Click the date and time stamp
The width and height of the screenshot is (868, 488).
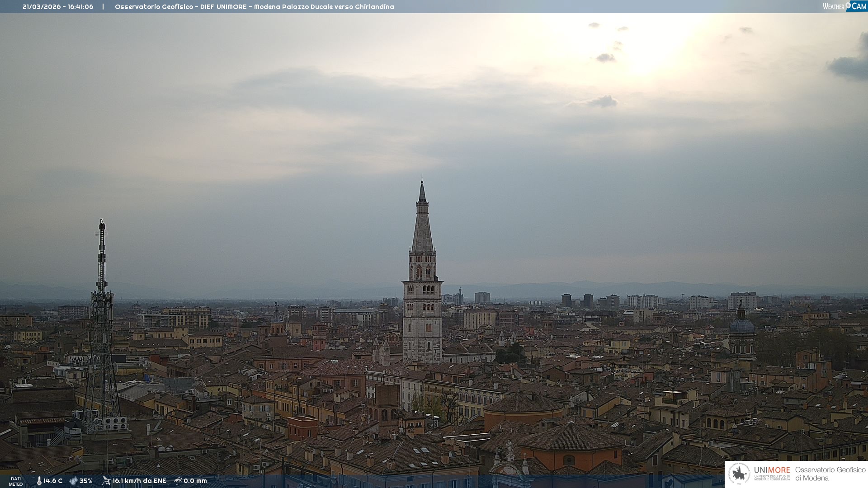coord(58,7)
